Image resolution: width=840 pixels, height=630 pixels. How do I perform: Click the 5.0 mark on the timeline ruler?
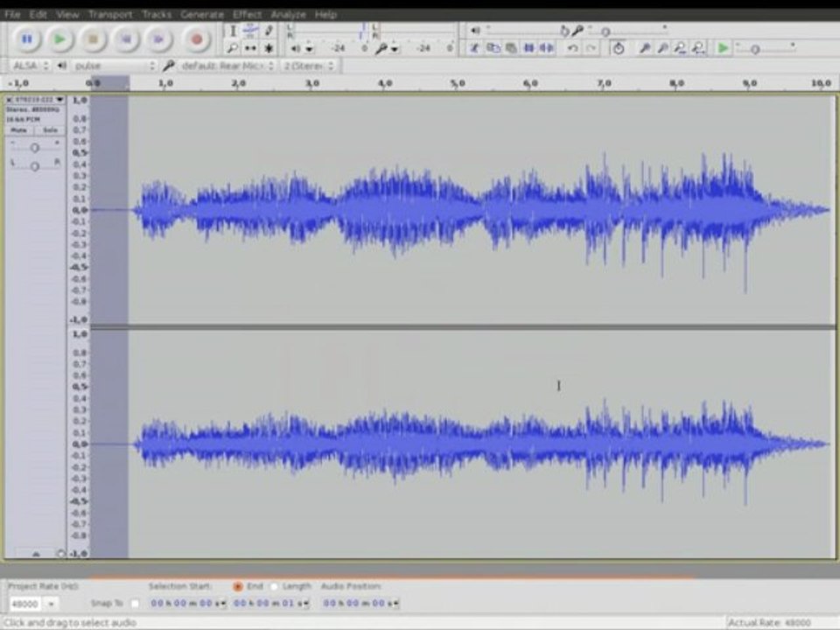pyautogui.click(x=457, y=84)
